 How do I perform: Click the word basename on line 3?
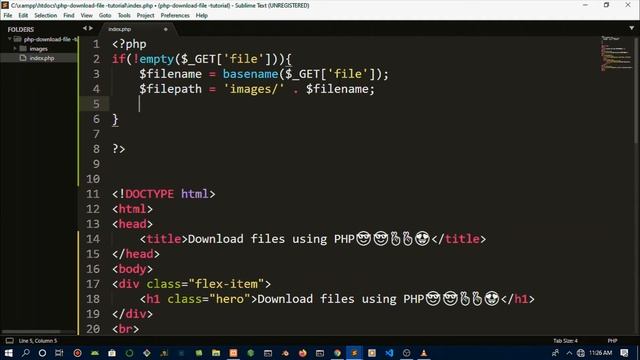click(x=250, y=74)
